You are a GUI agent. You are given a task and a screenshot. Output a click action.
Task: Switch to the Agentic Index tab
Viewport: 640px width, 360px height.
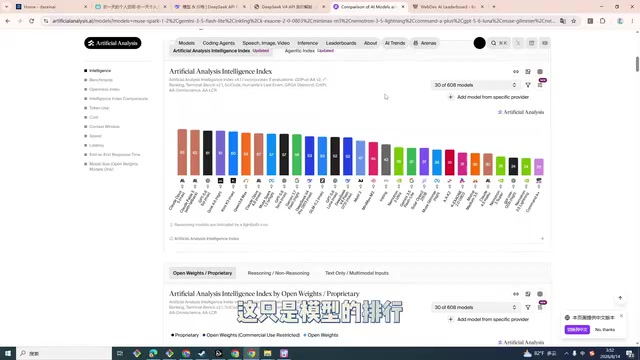[x=309, y=51]
